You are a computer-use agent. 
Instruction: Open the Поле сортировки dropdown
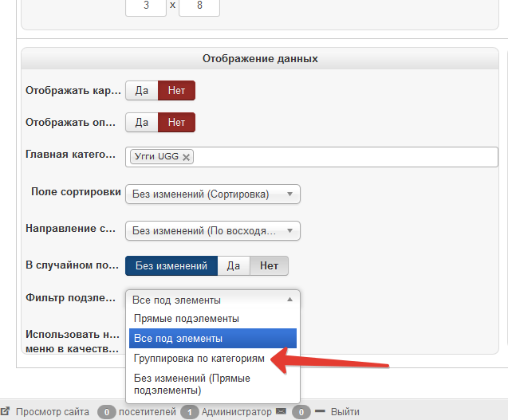(213, 194)
